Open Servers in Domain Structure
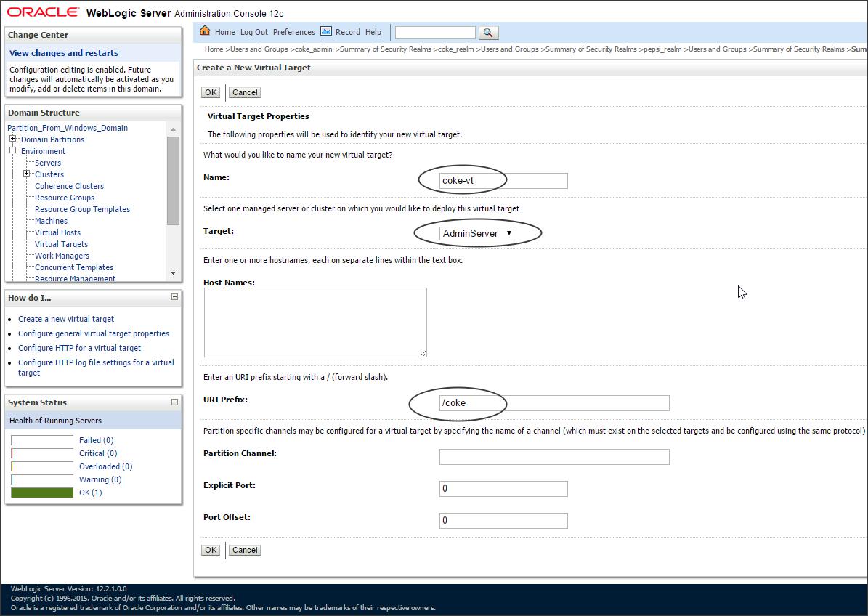The height and width of the screenshot is (616, 868). pos(48,163)
